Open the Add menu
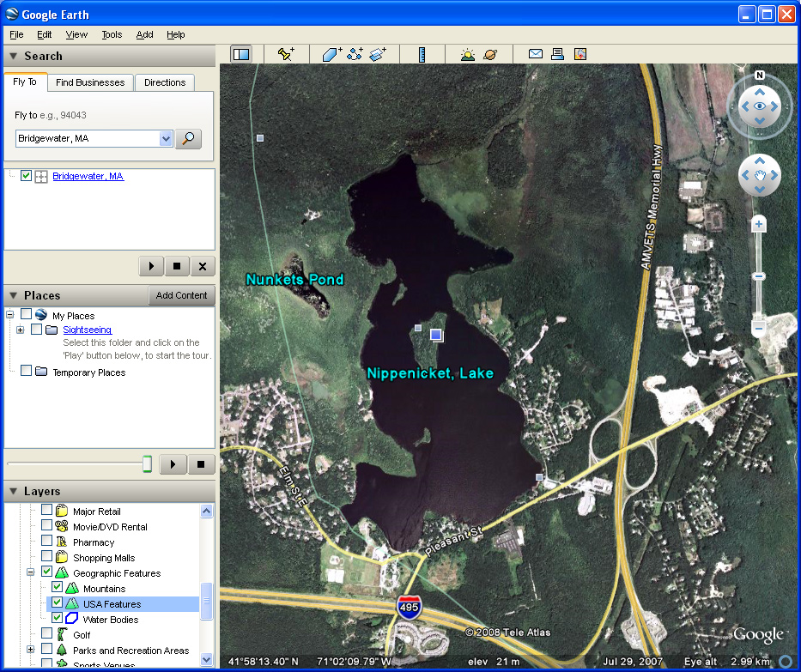 [144, 34]
